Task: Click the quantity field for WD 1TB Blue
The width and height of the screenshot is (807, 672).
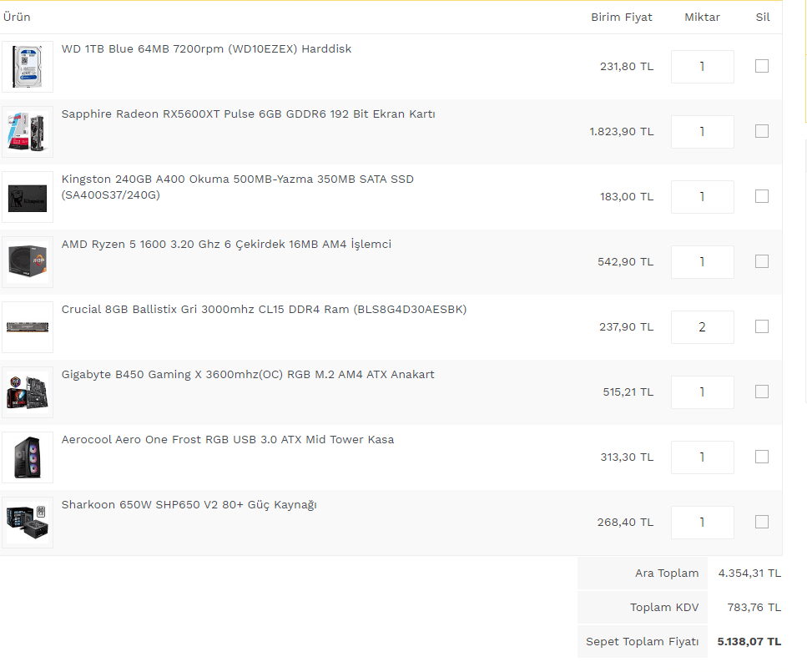Action: [702, 67]
